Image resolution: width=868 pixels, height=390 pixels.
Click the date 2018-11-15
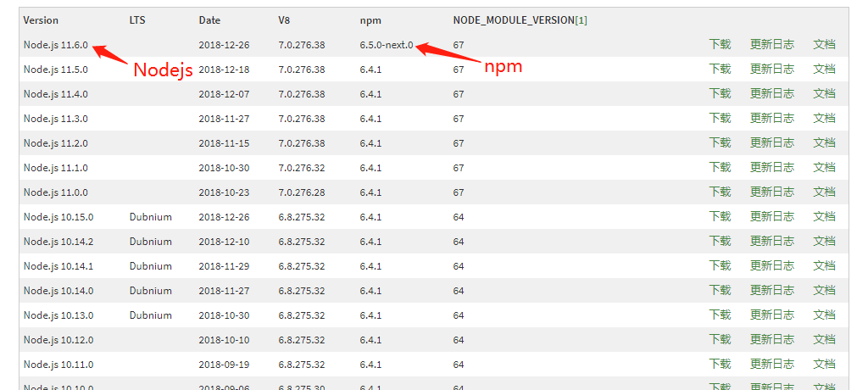224,143
